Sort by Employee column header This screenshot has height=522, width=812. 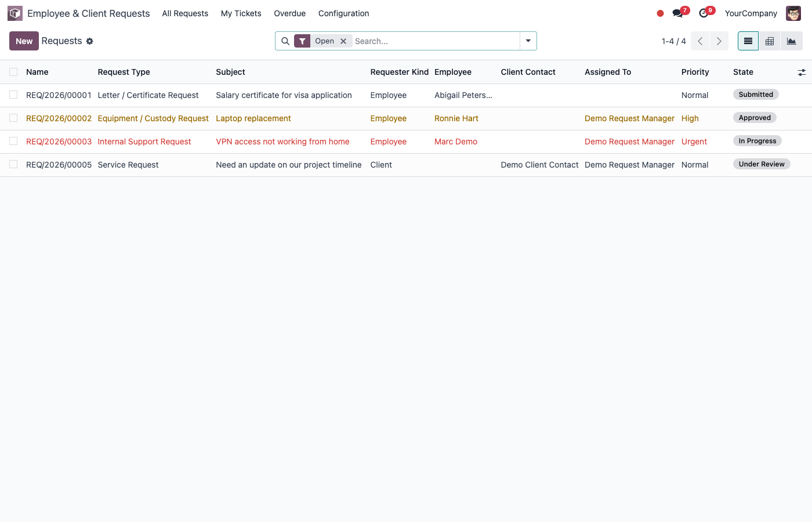pos(452,72)
